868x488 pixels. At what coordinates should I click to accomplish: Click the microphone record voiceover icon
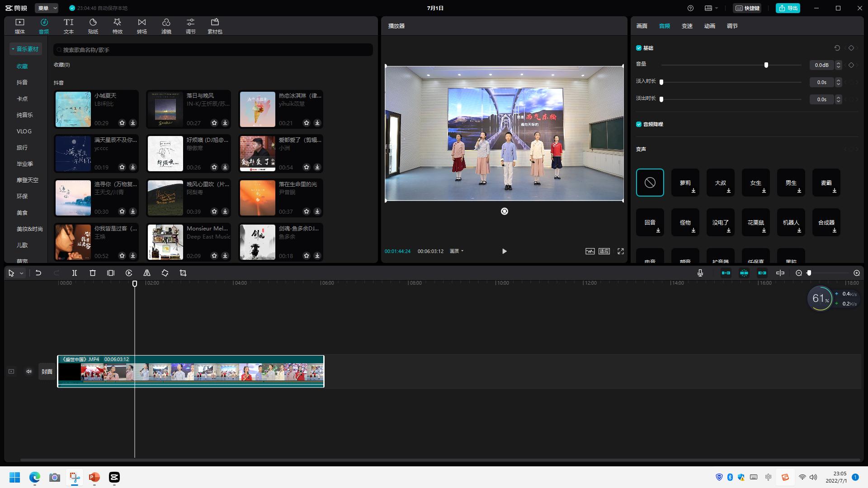click(700, 273)
